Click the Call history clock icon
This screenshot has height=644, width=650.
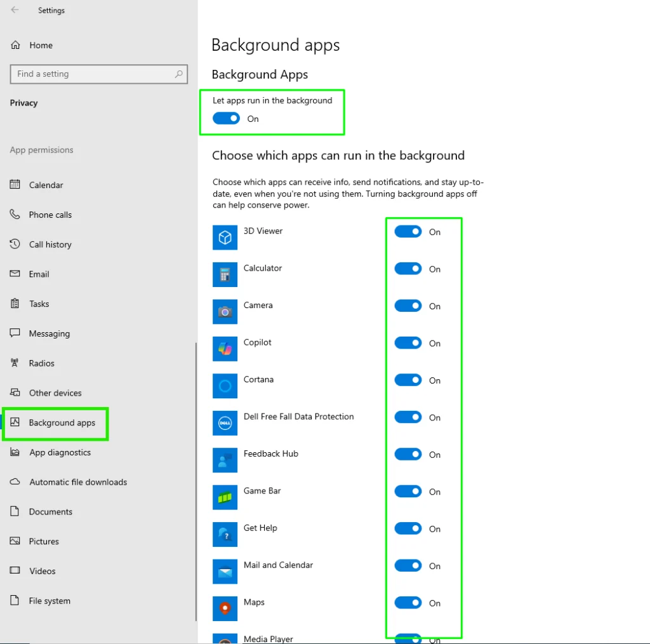(x=15, y=244)
